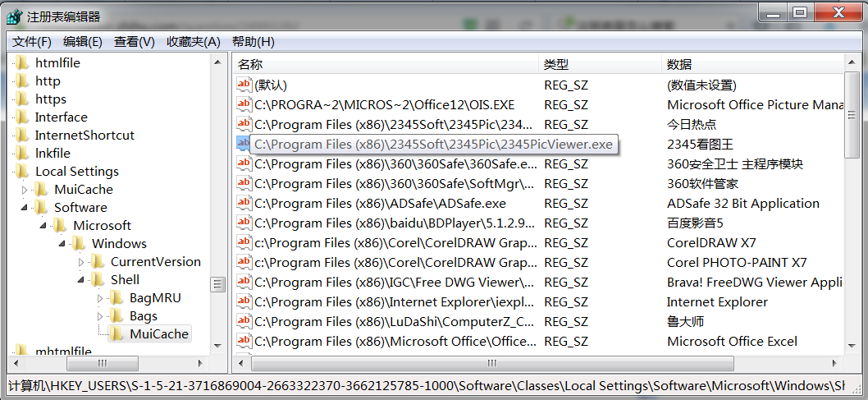The width and height of the screenshot is (868, 400).
Task: Click the string icon of BDPlayer entry
Action: tap(244, 223)
